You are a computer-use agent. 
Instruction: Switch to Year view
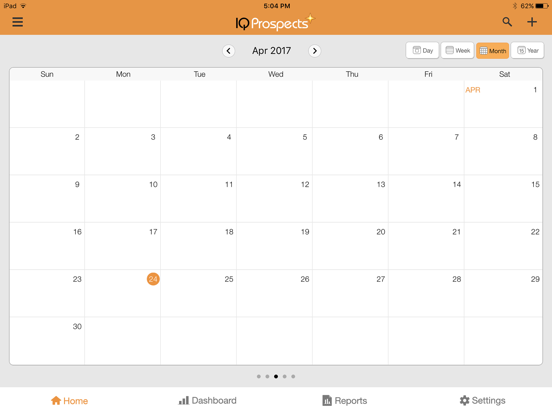click(x=527, y=50)
